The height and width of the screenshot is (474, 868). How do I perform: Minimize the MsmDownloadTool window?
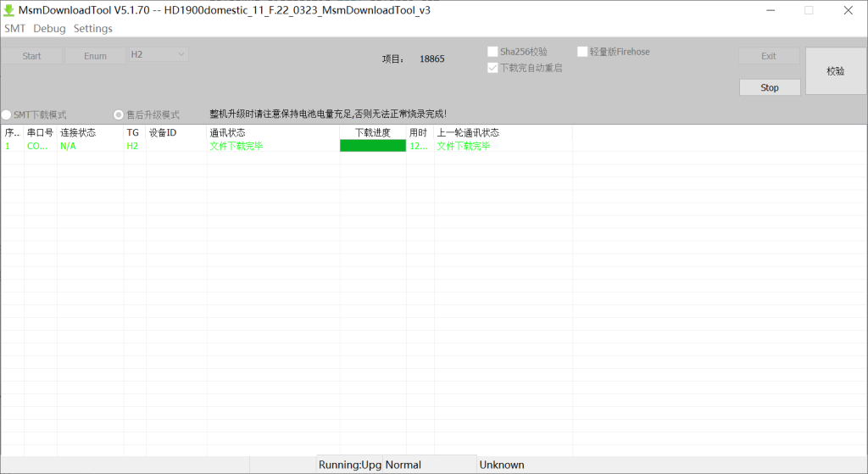[x=771, y=10]
